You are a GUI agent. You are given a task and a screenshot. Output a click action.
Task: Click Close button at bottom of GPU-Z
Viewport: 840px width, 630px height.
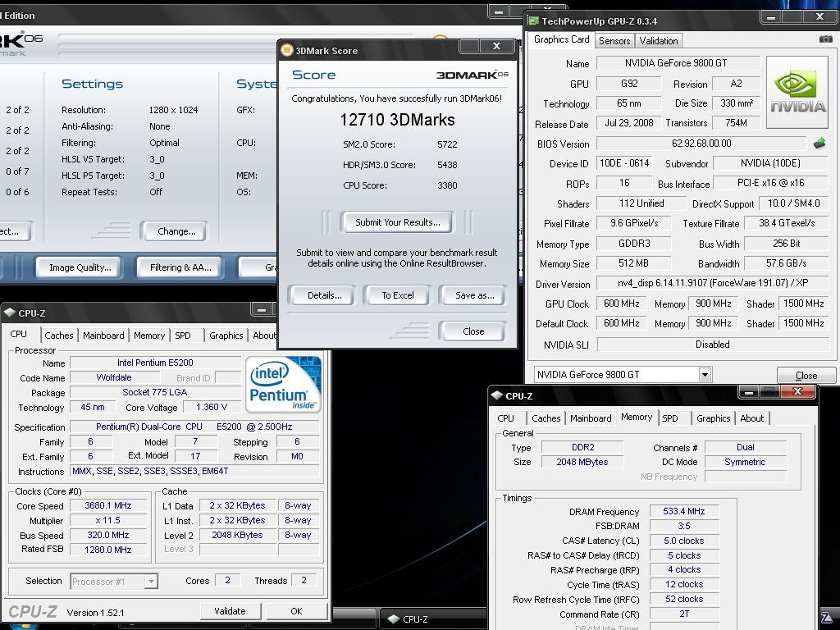click(806, 376)
